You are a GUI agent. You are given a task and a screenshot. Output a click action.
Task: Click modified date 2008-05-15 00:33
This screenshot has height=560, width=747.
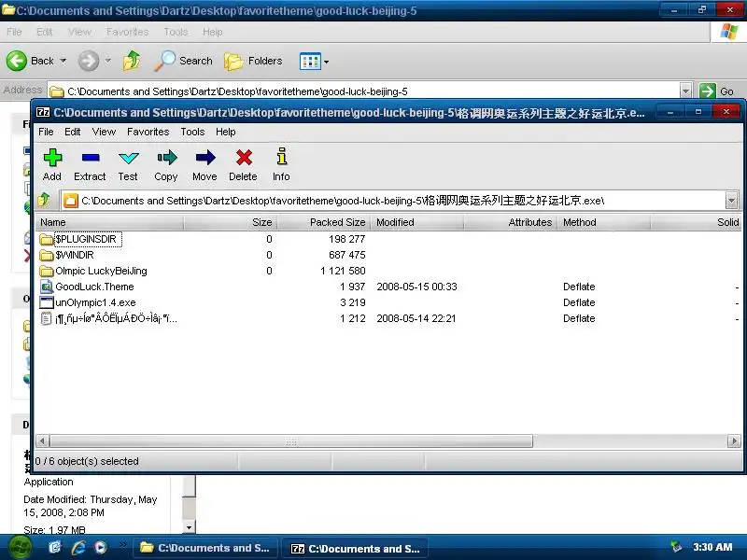pos(416,287)
